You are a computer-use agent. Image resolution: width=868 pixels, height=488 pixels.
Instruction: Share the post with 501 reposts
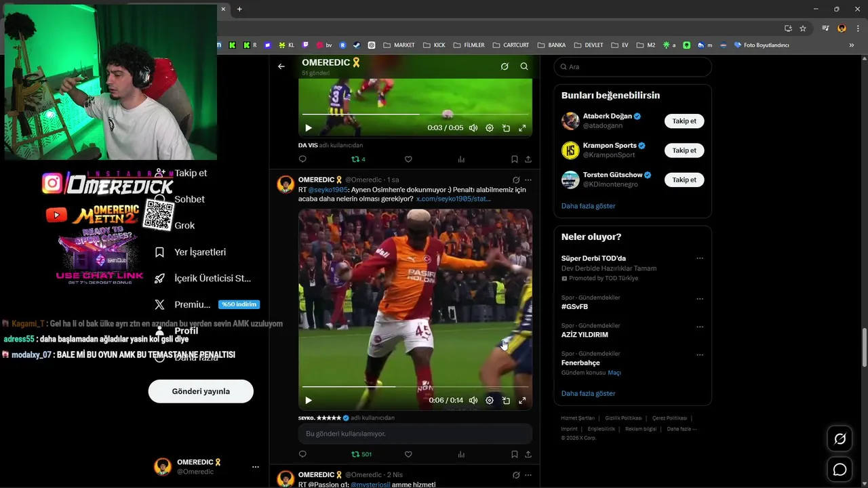coord(528,454)
